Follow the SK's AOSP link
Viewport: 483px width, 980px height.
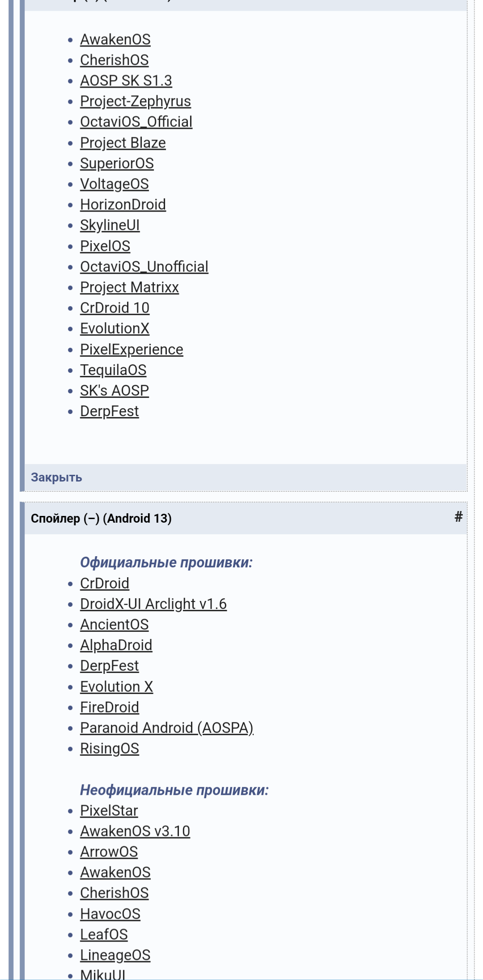click(x=114, y=391)
